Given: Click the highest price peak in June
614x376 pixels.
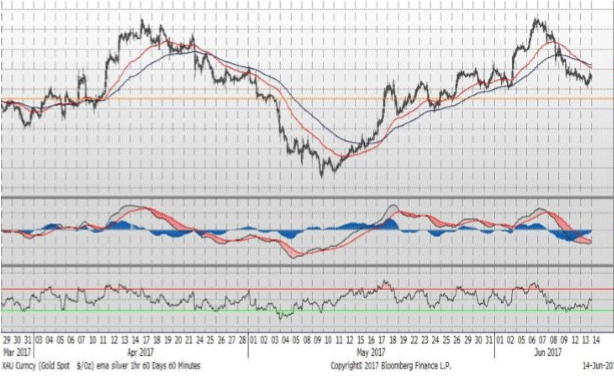Looking at the screenshot, I should [536, 20].
